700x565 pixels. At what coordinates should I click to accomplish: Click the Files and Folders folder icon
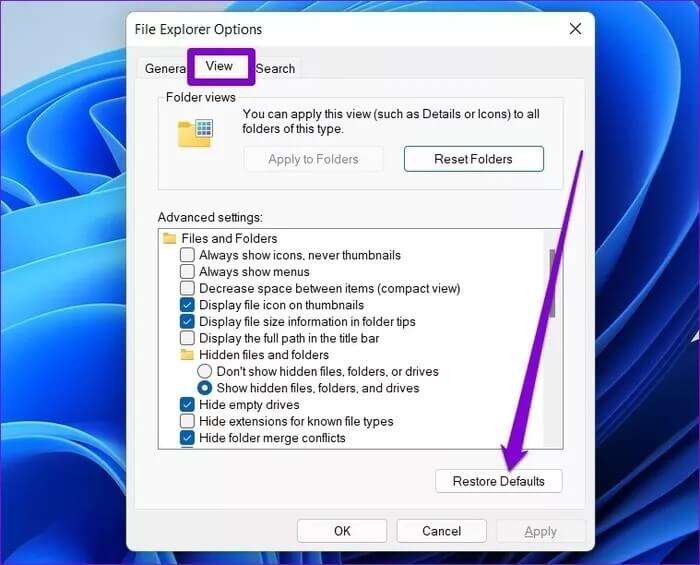click(170, 238)
